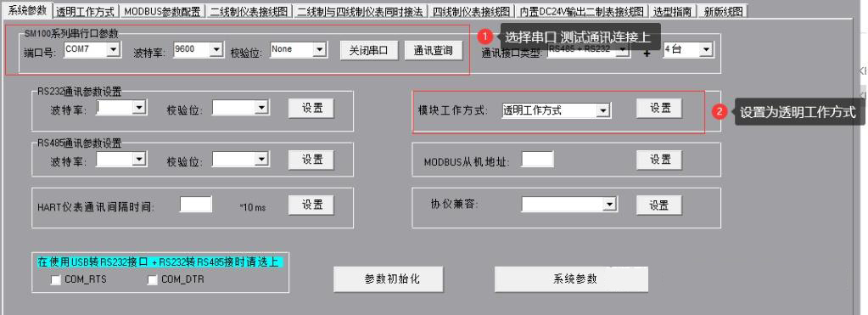Screen dimensions: 868x315
Task: Enable the COM_DTR checkbox
Action: click(152, 280)
